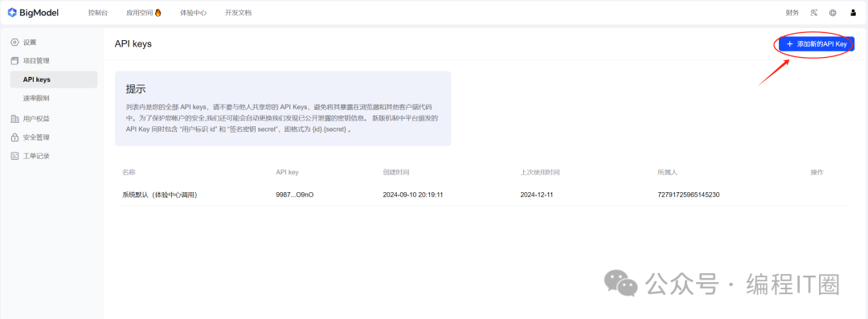The height and width of the screenshot is (319, 868).
Task: Open 工单记录 in sidebar
Action: pos(36,156)
